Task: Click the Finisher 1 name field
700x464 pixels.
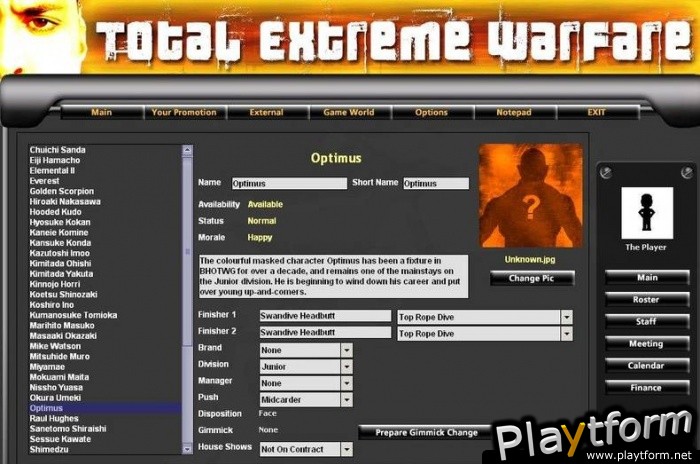Action: click(325, 316)
